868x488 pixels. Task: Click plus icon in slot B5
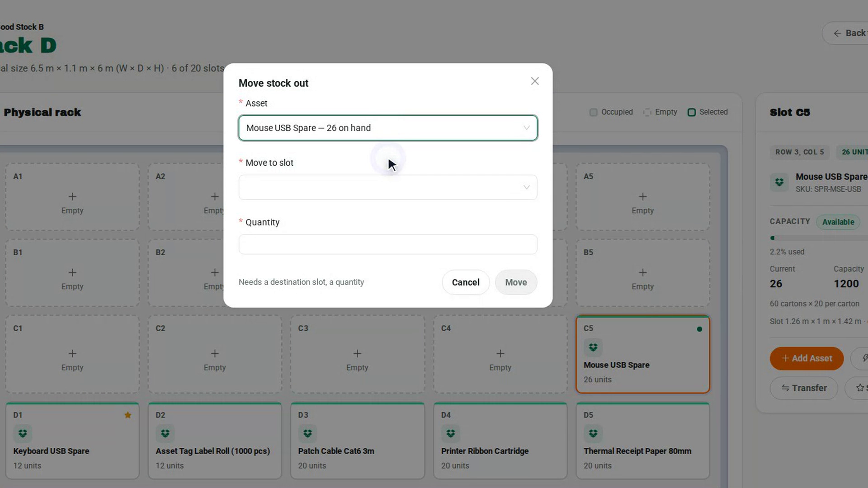tap(643, 272)
